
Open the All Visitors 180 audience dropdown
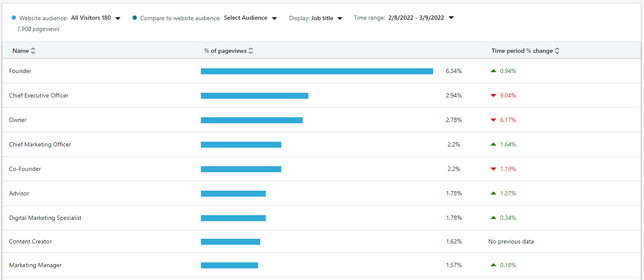pyautogui.click(x=117, y=18)
